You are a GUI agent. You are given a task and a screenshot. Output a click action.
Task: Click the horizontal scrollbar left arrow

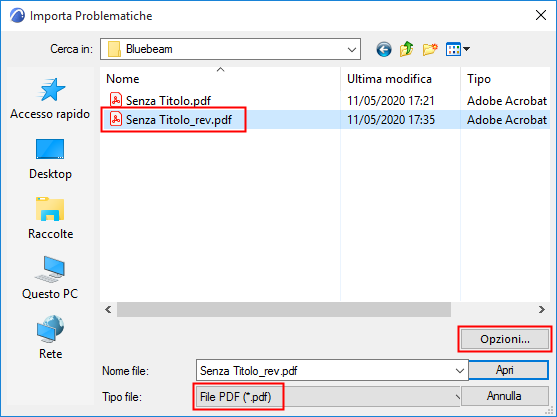pos(108,309)
